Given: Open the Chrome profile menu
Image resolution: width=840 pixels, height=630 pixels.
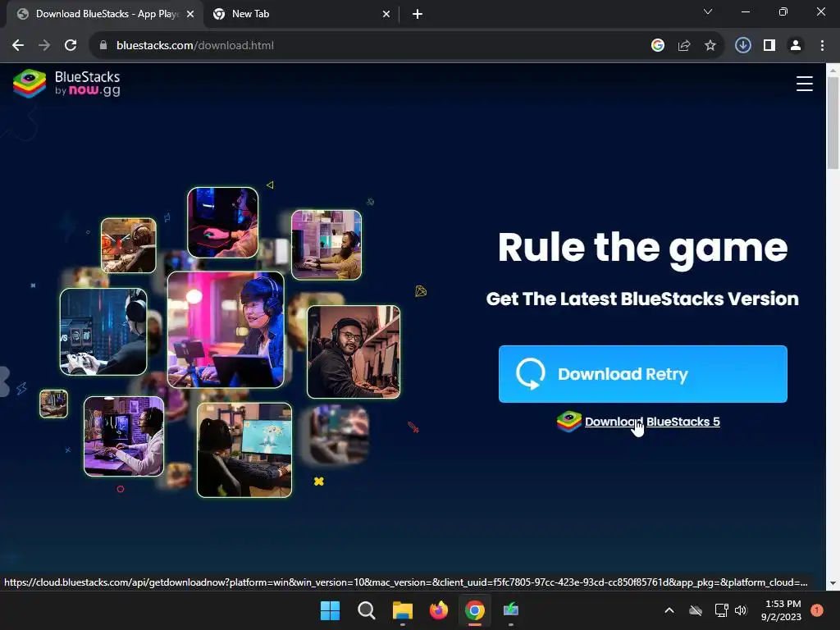Looking at the screenshot, I should 796,46.
